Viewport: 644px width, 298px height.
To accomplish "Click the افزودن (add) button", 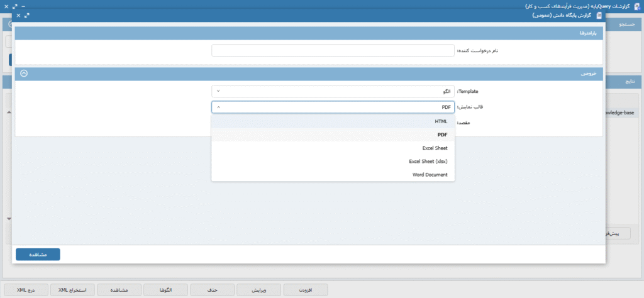I will 306,290.
